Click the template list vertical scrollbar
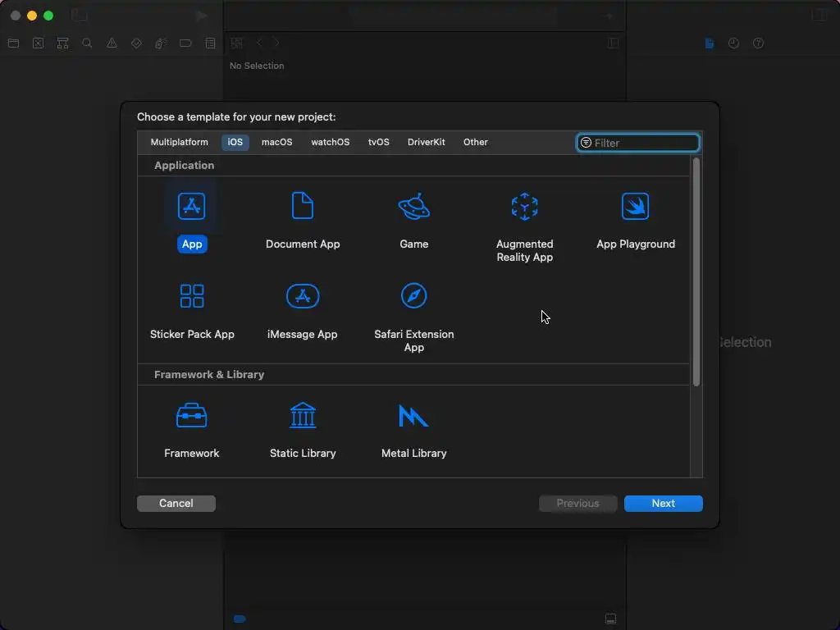This screenshot has width=840, height=630. 696,272
